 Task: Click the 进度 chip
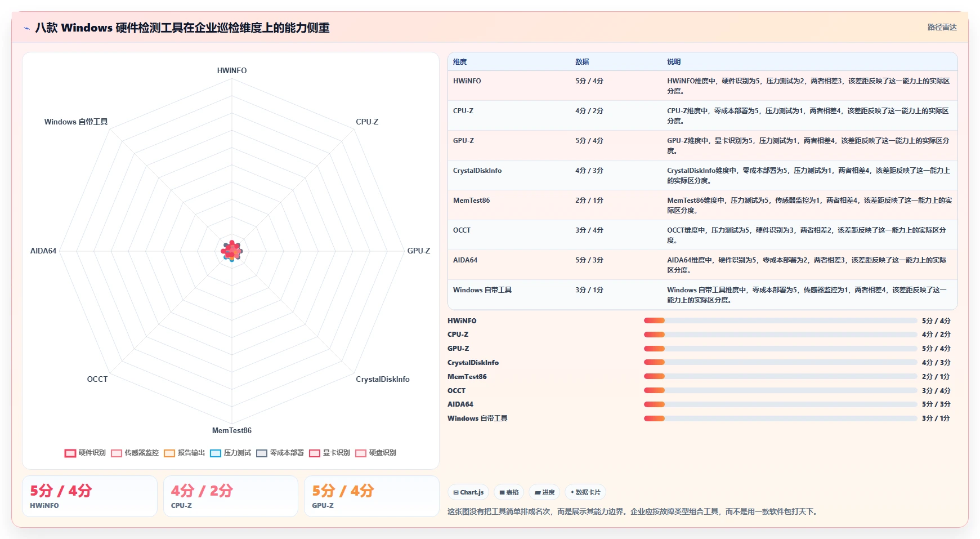click(x=544, y=492)
